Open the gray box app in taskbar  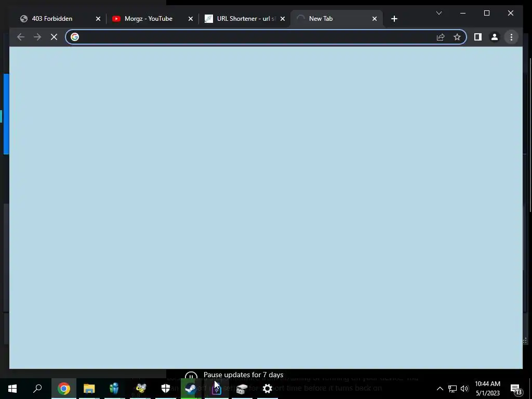pyautogui.click(x=242, y=389)
